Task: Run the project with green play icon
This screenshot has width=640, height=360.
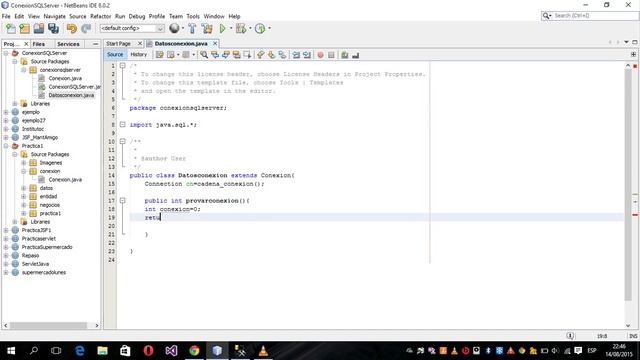Action: coord(222,29)
